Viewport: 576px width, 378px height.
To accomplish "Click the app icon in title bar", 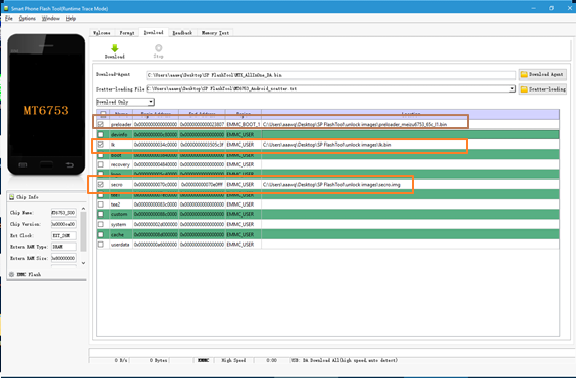I will point(6,8).
